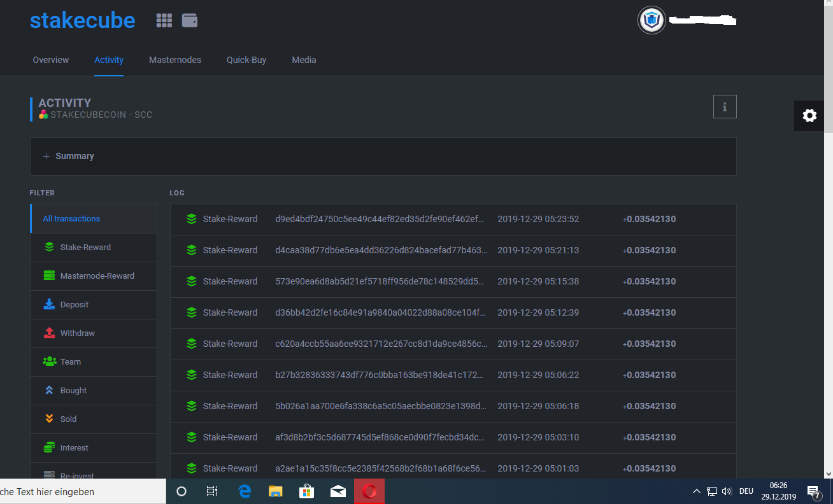Click the Windows taskbar search box
This screenshot has width=833, height=504.
[x=83, y=491]
